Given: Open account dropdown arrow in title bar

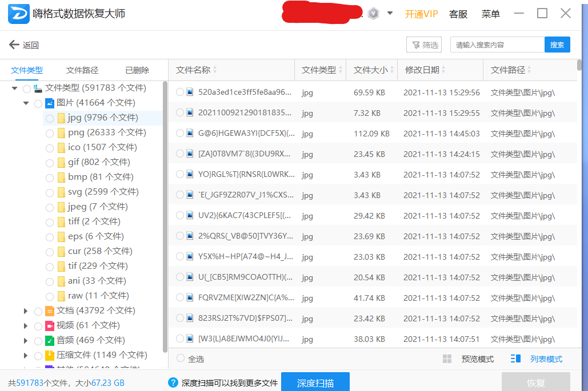Looking at the screenshot, I should pyautogui.click(x=390, y=13).
